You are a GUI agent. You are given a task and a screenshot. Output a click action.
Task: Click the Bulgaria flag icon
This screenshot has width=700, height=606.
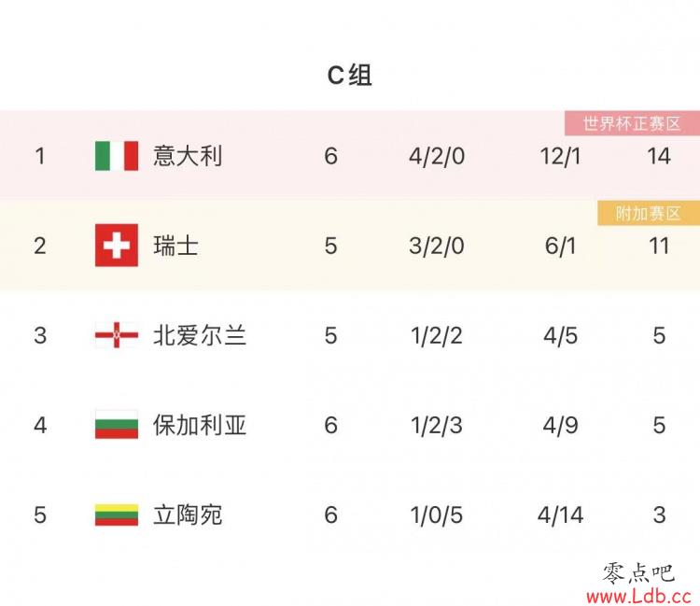coord(117,424)
